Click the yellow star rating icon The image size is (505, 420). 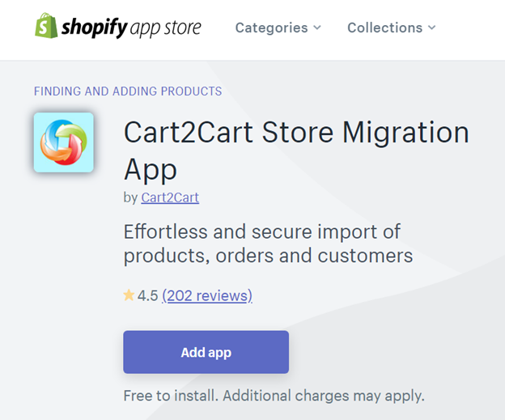click(129, 295)
